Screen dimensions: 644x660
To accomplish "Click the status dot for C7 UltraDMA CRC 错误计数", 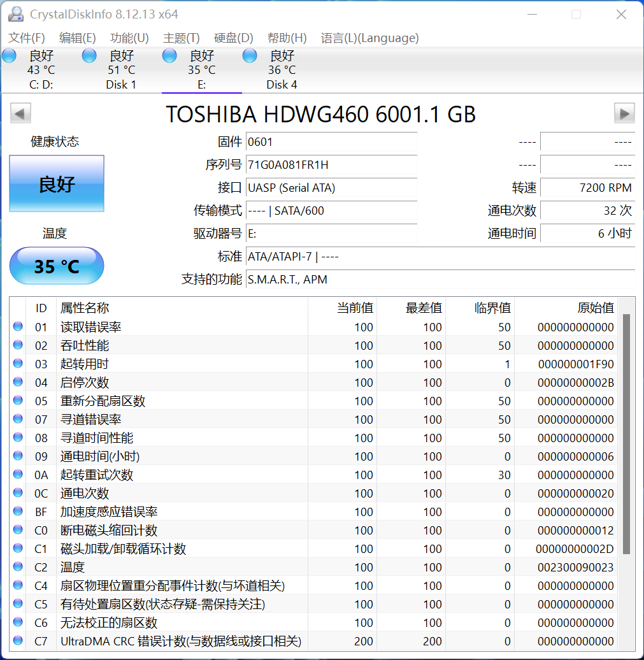I will click(x=18, y=641).
